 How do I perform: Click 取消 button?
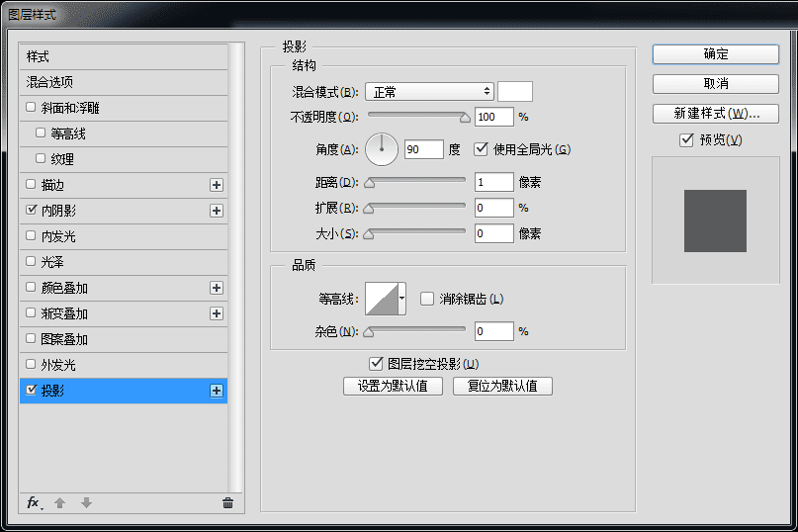pos(716,84)
